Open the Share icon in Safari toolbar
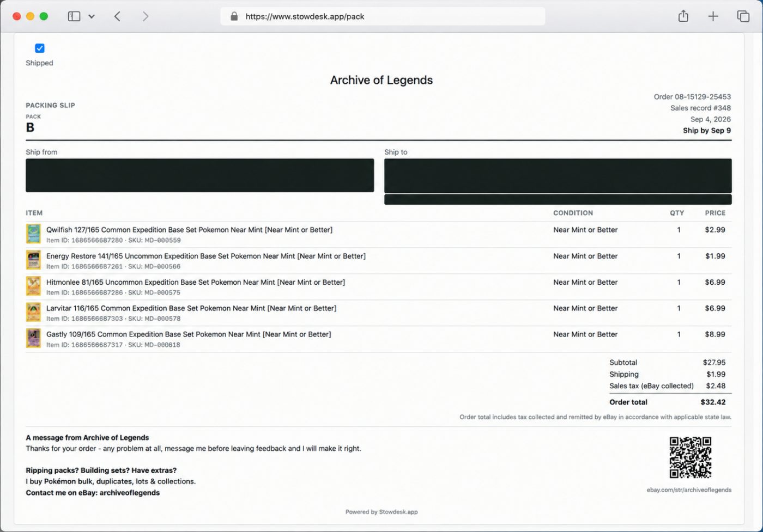 pyautogui.click(x=683, y=16)
